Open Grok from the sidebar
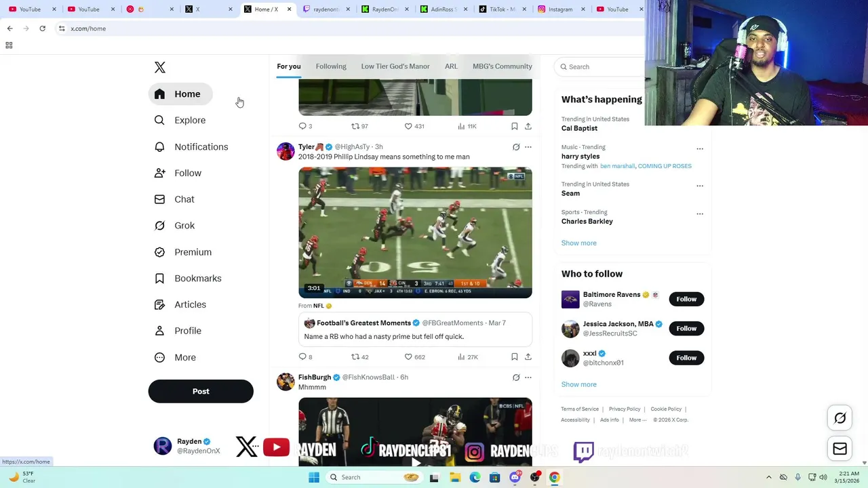 pos(175,226)
